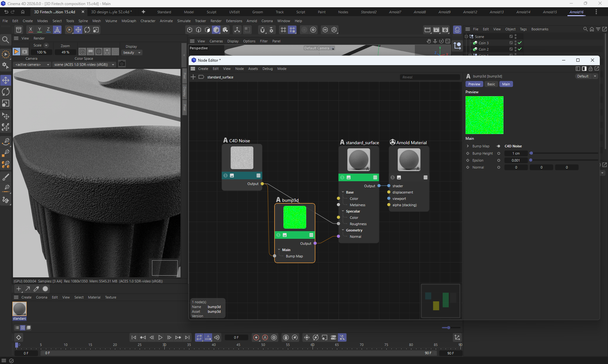This screenshot has height=364, width=608.
Task: Select the Scale tool in left toolbar
Action: coord(6,103)
